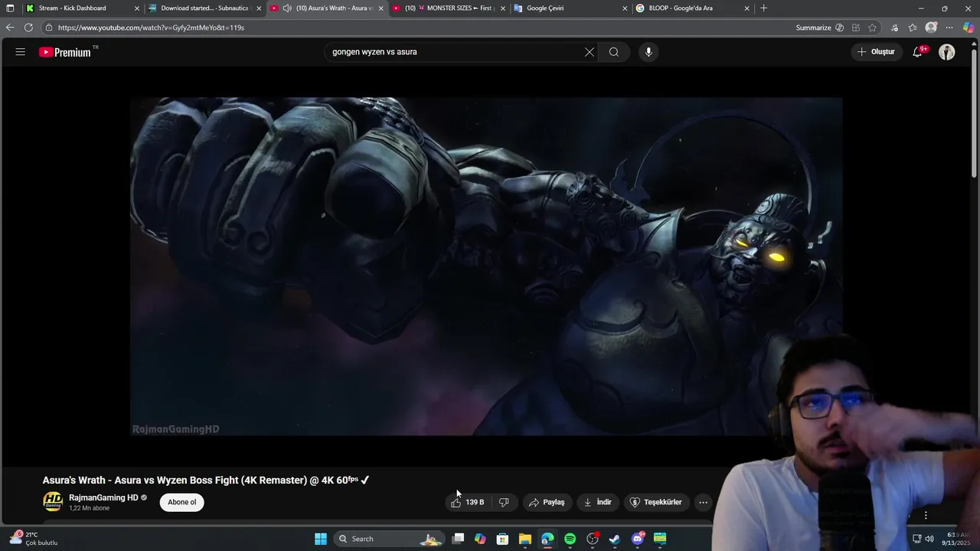Add this page to favorites (star)
Screen dimensions: 980x551
tap(872, 28)
